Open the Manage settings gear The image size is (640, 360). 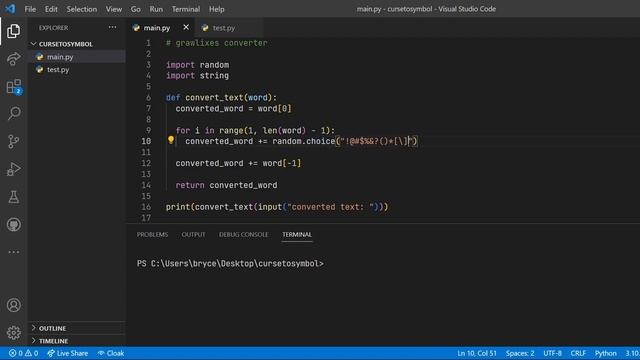pos(13,333)
